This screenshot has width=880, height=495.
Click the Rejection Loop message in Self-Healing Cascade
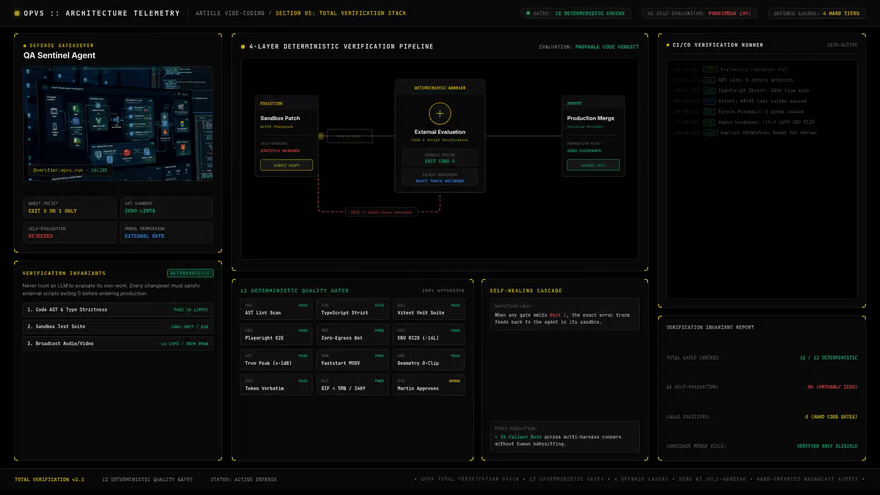pos(565,314)
